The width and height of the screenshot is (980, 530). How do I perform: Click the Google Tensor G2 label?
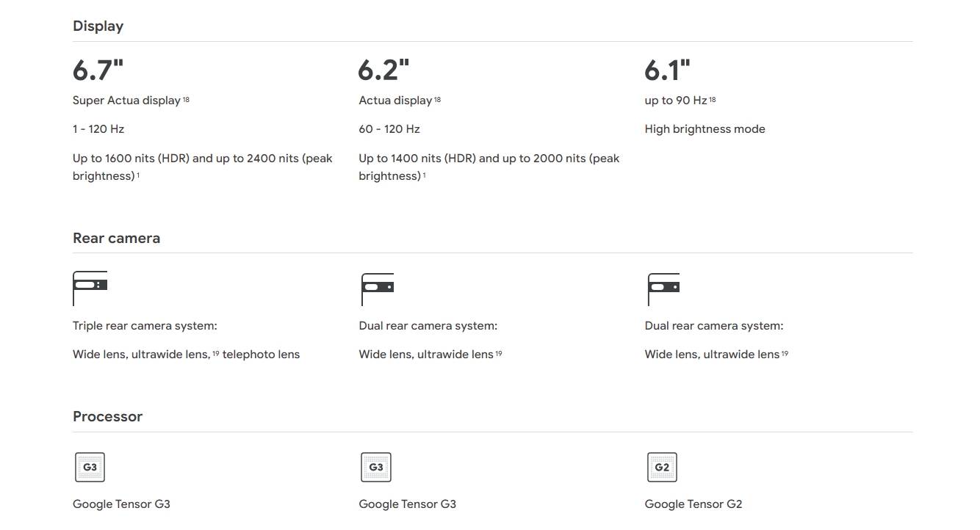(693, 504)
